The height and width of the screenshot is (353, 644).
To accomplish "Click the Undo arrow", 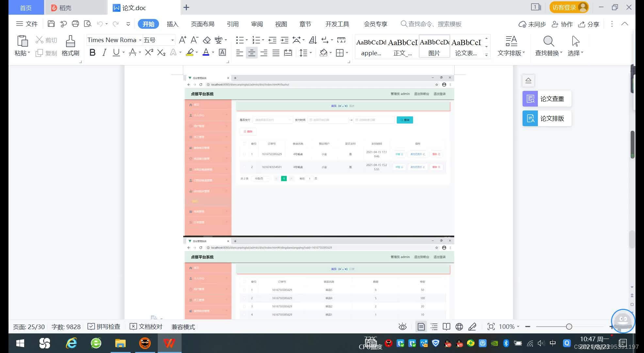I will click(x=100, y=24).
